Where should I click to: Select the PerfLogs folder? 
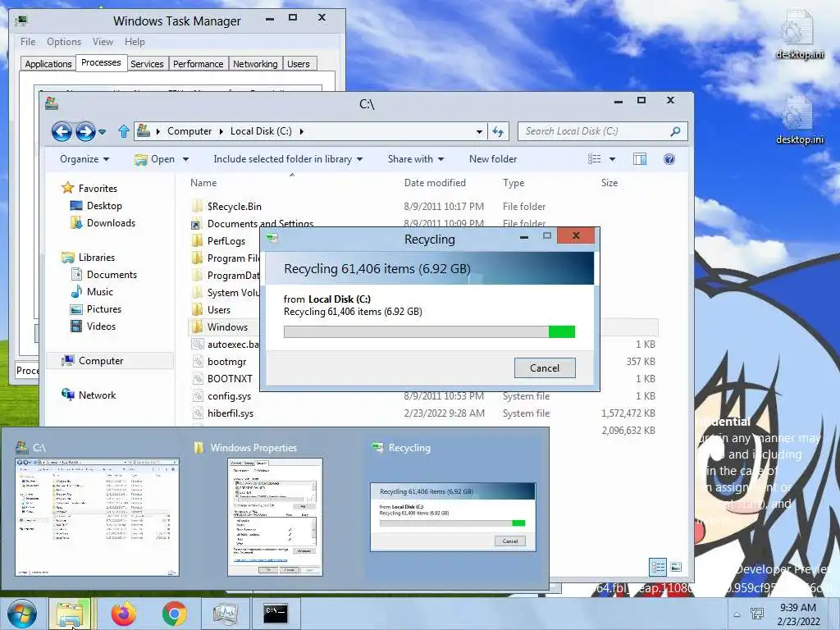click(x=226, y=240)
